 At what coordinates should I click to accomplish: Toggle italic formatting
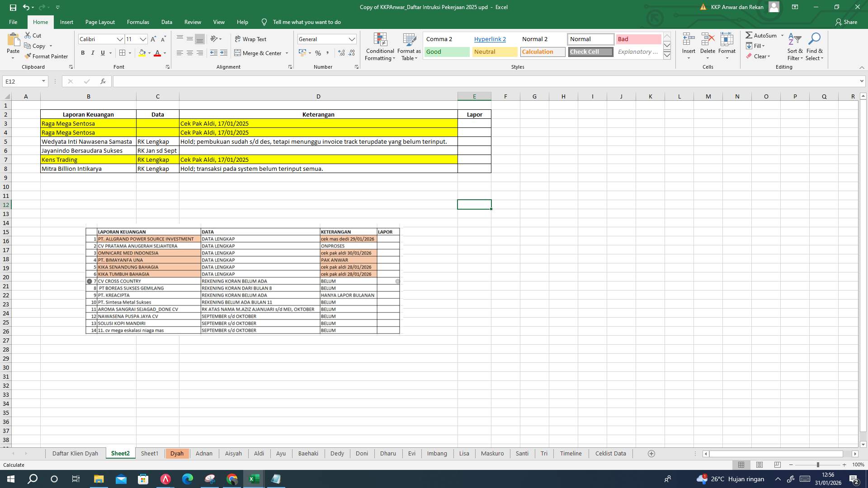(93, 53)
